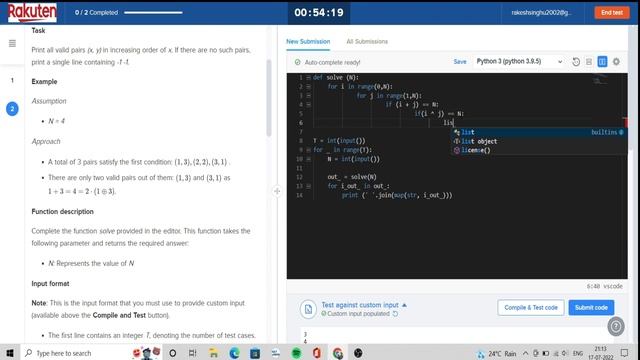Fold code at line 9 for loop
The image size is (640, 360).
(x=309, y=150)
